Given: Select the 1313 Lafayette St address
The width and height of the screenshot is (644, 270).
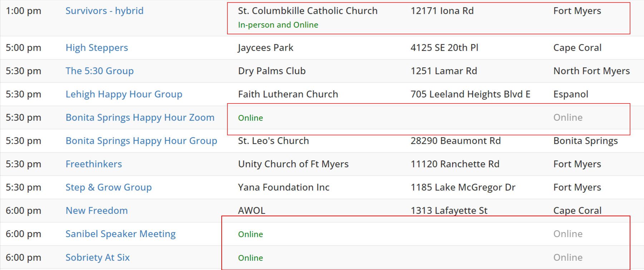Looking at the screenshot, I should (x=449, y=211).
